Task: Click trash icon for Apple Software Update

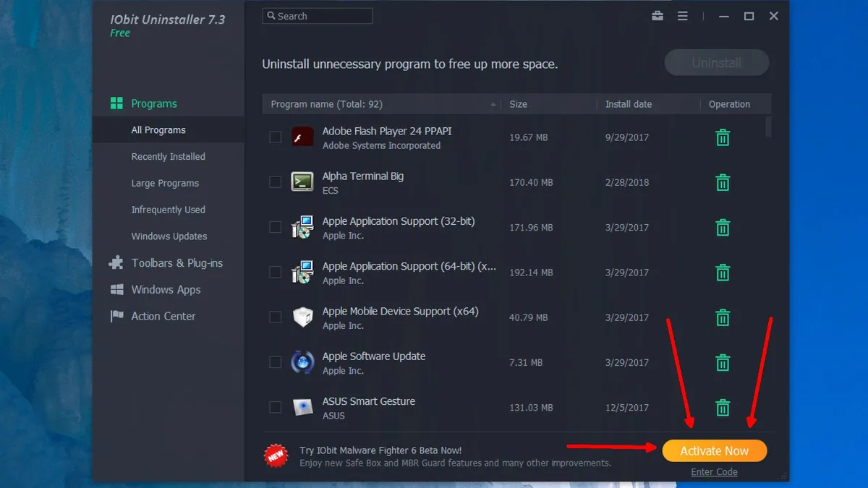Action: [723, 362]
